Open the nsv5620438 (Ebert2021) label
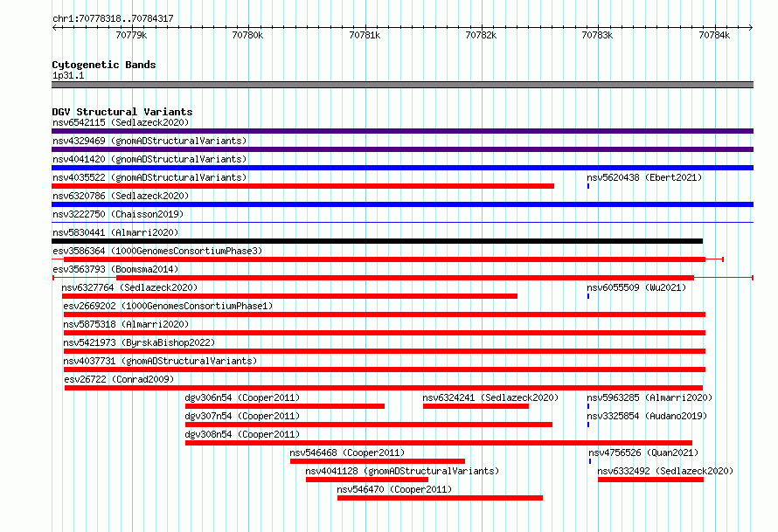The height and width of the screenshot is (532, 778). coord(644,177)
